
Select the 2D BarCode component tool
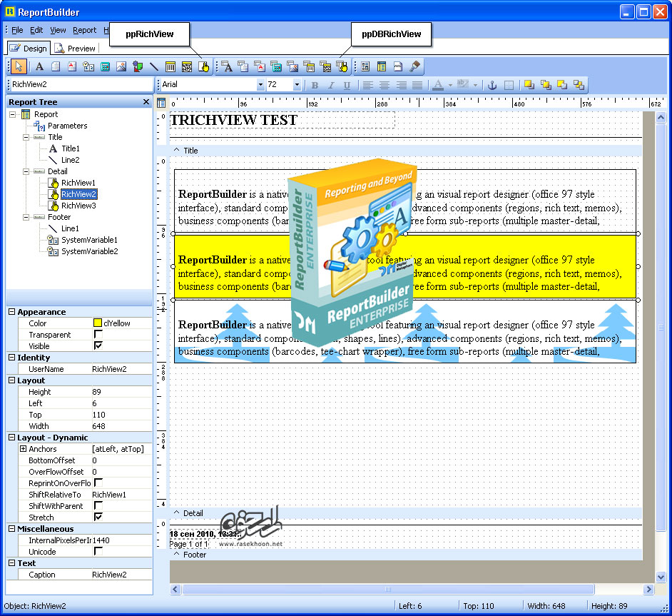(187, 66)
